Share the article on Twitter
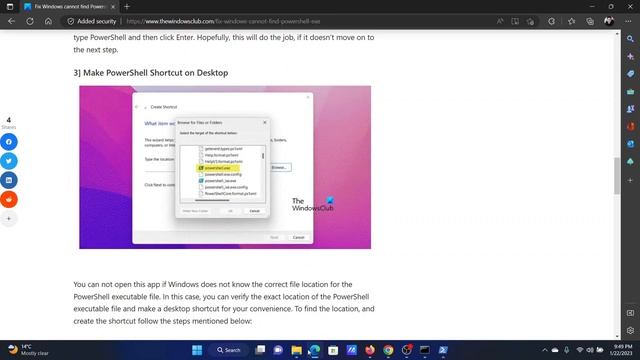The height and width of the screenshot is (360, 640). tap(9, 161)
